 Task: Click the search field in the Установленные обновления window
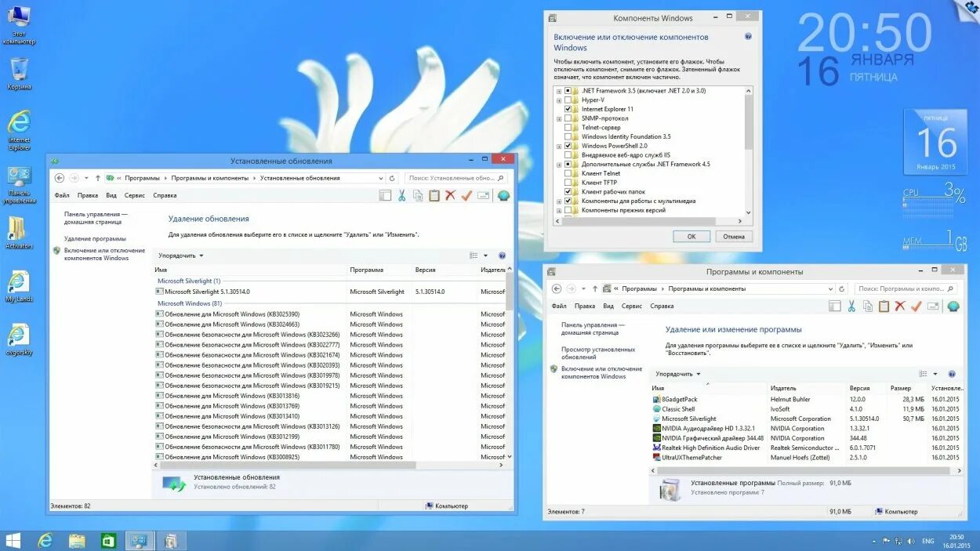coord(456,178)
